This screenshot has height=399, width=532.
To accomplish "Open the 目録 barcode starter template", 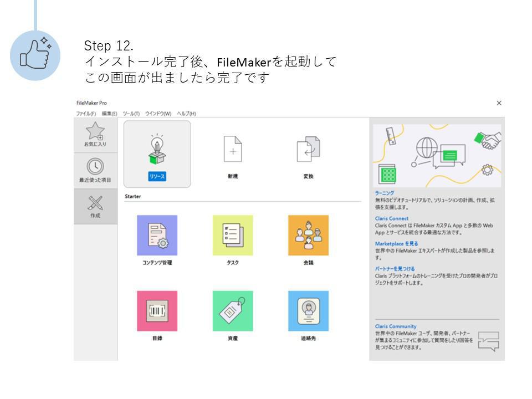I will point(157,311).
